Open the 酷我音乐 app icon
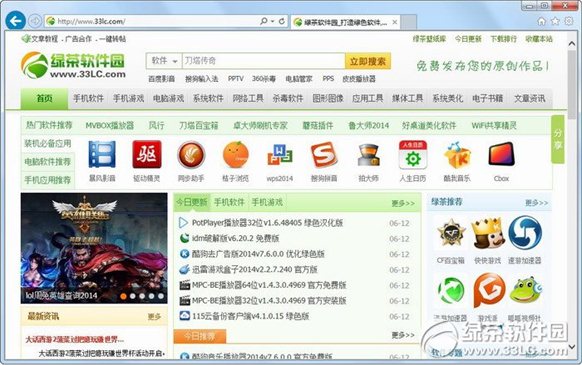 pos(457,155)
